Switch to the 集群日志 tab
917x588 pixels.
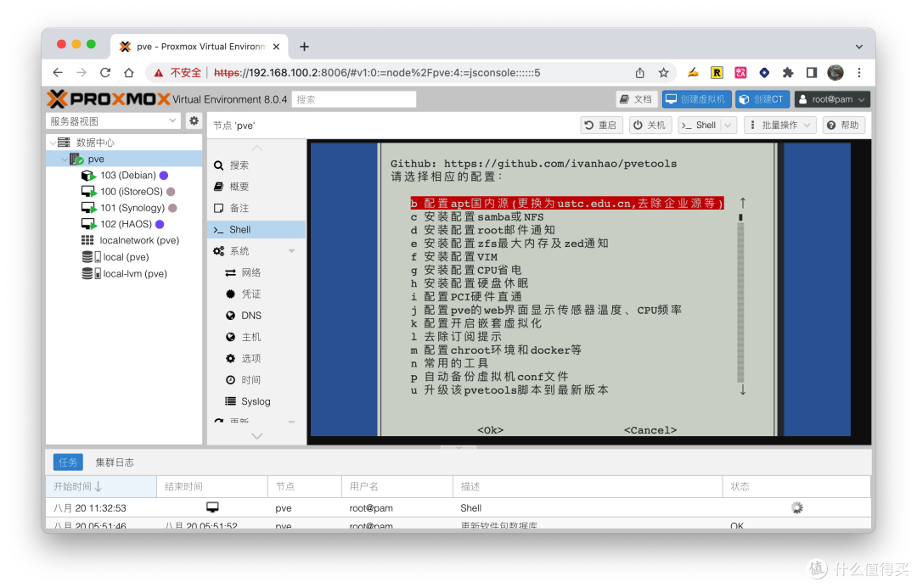(x=115, y=462)
